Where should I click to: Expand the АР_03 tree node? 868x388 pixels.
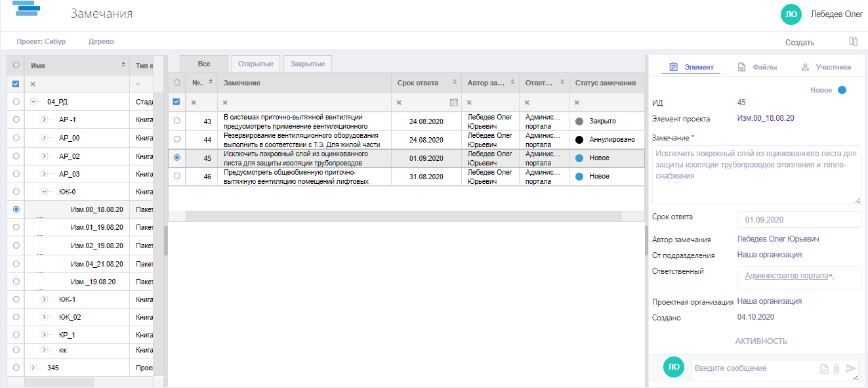pyautogui.click(x=45, y=174)
